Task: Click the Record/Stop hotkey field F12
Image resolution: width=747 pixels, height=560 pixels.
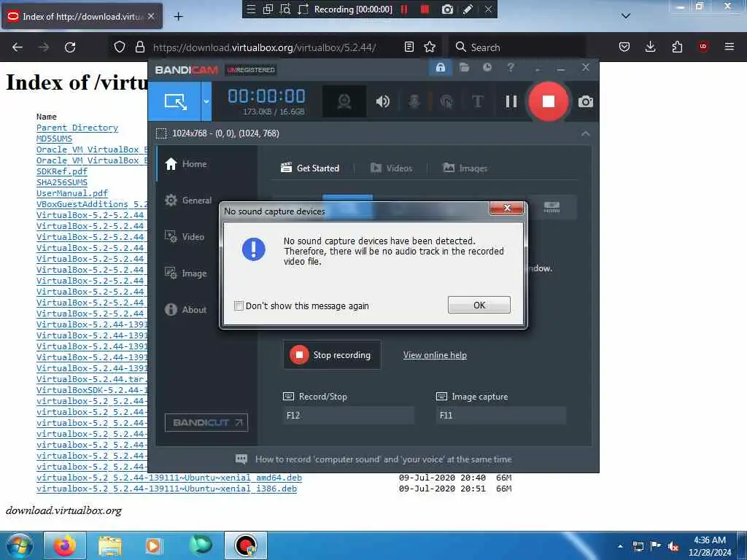Action: [348, 415]
